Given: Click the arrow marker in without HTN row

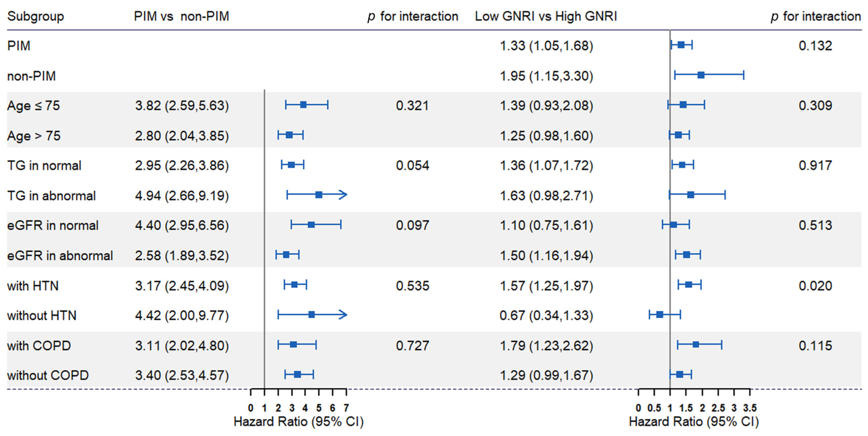Looking at the screenshot, I should point(343,315).
